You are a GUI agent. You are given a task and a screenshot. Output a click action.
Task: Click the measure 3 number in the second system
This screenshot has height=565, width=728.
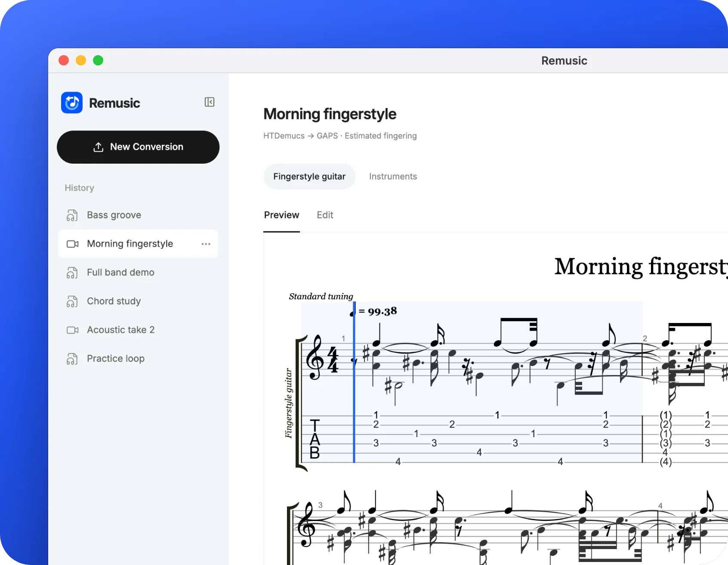[320, 505]
